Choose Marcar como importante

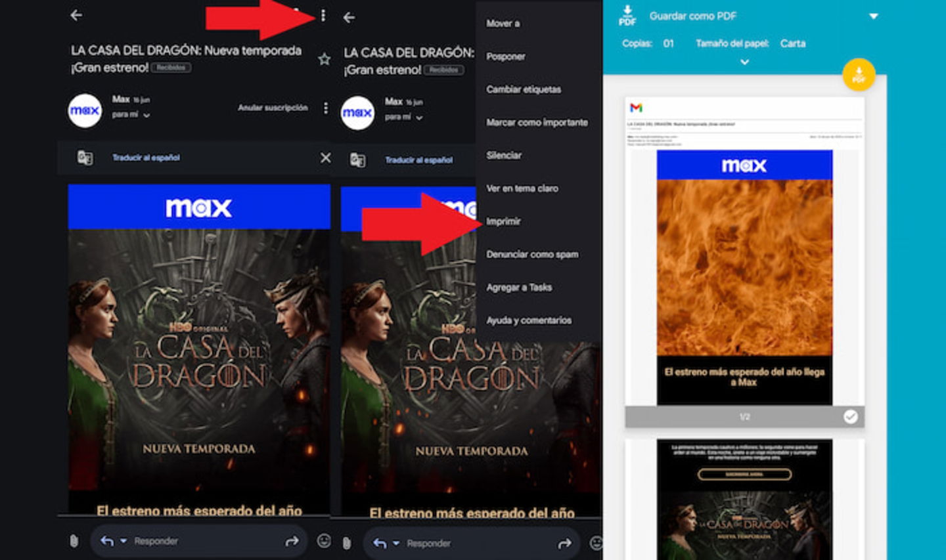tap(539, 122)
